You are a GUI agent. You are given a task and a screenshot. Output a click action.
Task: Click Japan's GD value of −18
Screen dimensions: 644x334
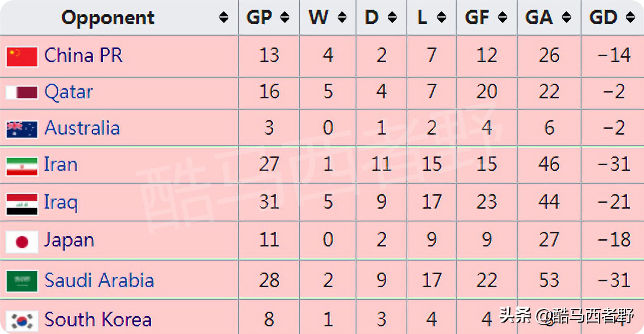point(614,240)
